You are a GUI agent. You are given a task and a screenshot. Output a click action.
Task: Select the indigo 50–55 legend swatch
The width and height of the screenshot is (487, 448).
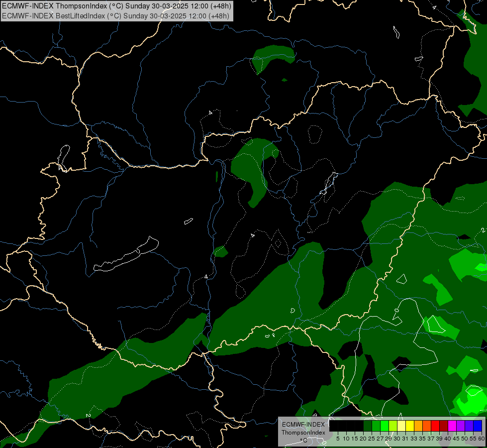point(469,426)
